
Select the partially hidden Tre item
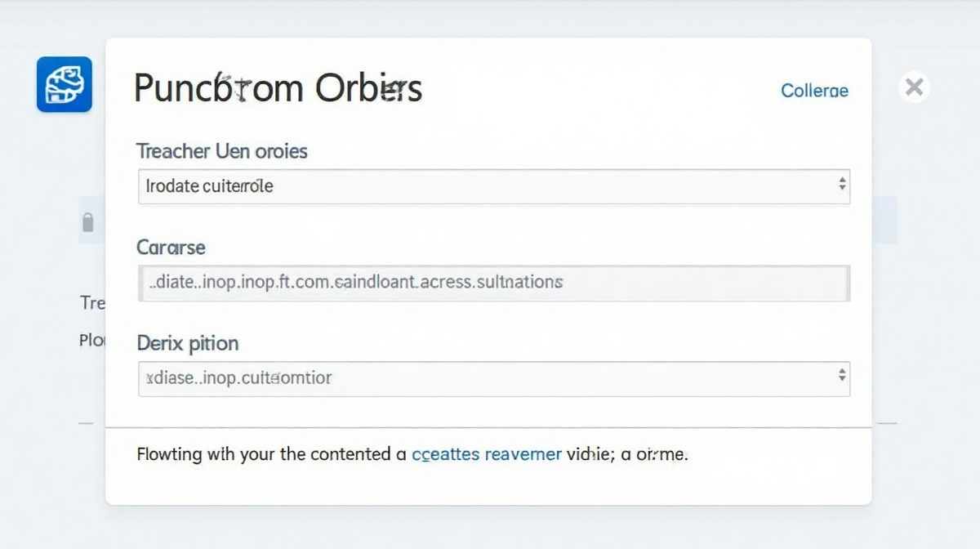click(92, 303)
